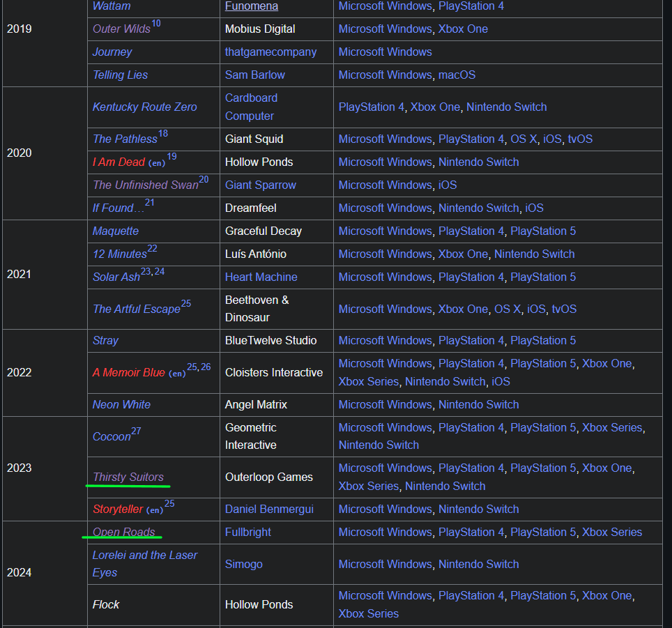The width and height of the screenshot is (672, 628).
Task: Open footnote 24 beside Solar Ash
Action: pos(160,272)
